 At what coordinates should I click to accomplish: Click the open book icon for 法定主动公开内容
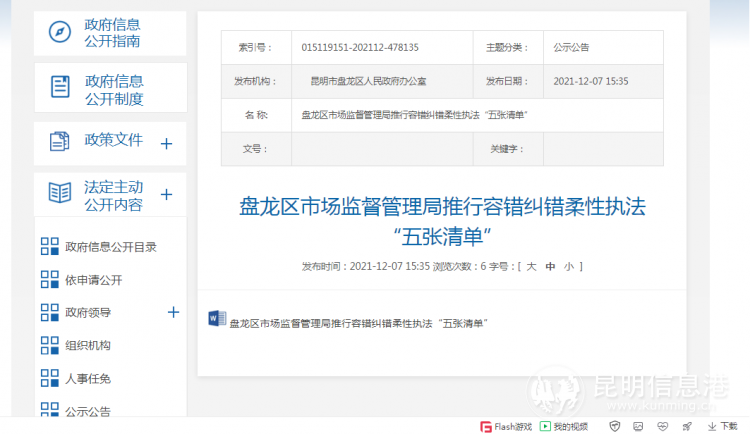(x=60, y=194)
